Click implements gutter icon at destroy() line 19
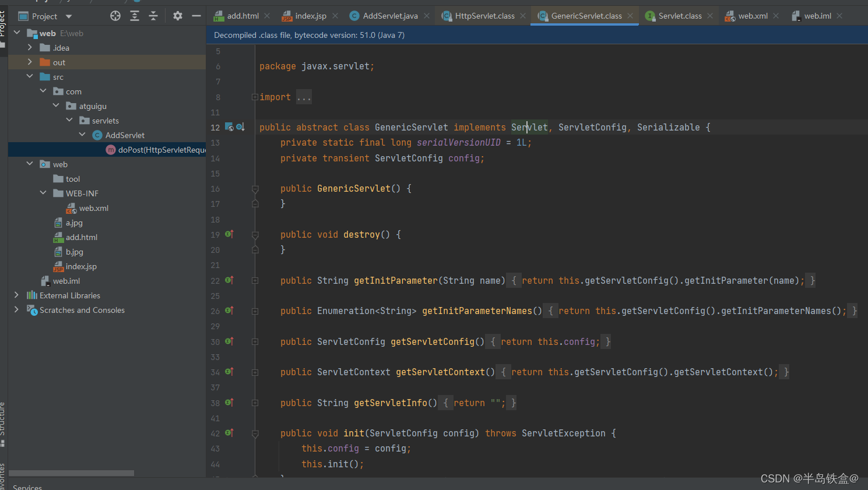This screenshot has width=868, height=490. tap(229, 234)
